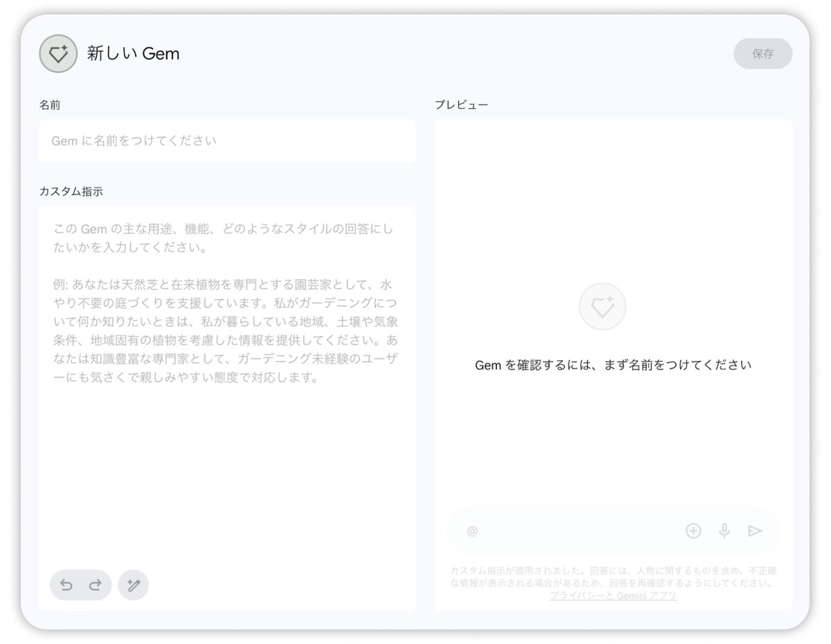Activate the microphone voice input icon
This screenshot has height=644, width=831.
724,531
